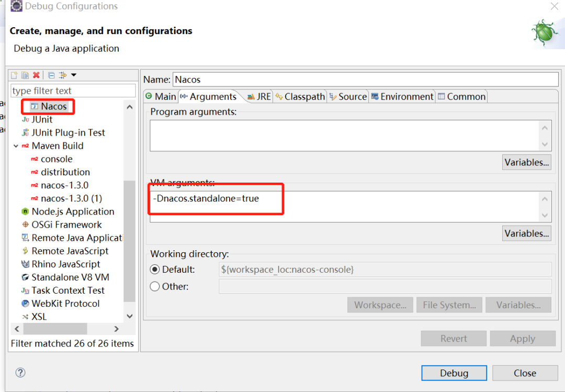
Task: Open the filter dropdown arrow in toolbar
Action: [74, 75]
